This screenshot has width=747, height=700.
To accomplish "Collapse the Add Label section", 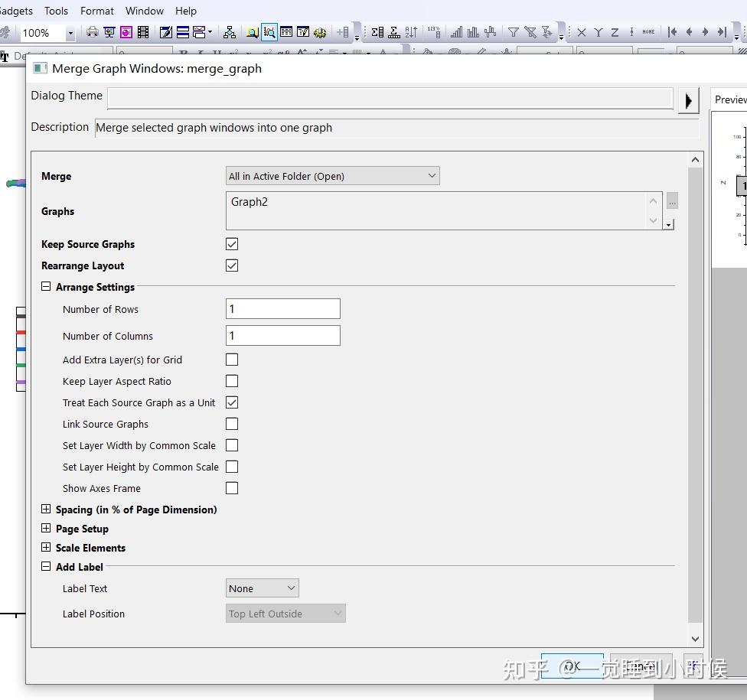I will point(46,566).
